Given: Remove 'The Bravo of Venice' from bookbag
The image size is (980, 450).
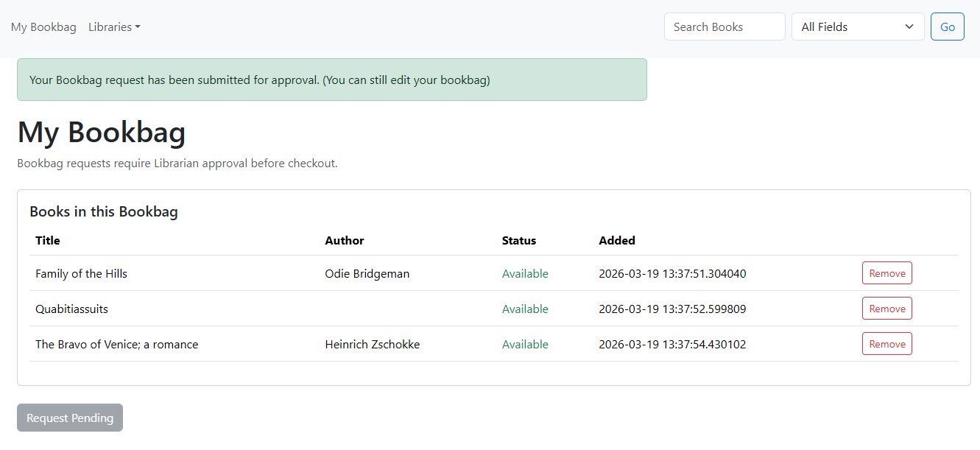Looking at the screenshot, I should point(886,343).
